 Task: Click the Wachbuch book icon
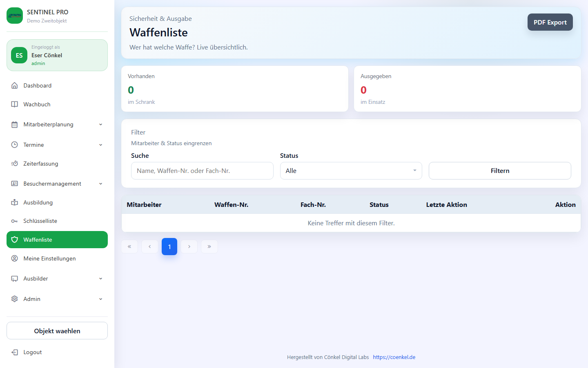tap(14, 104)
